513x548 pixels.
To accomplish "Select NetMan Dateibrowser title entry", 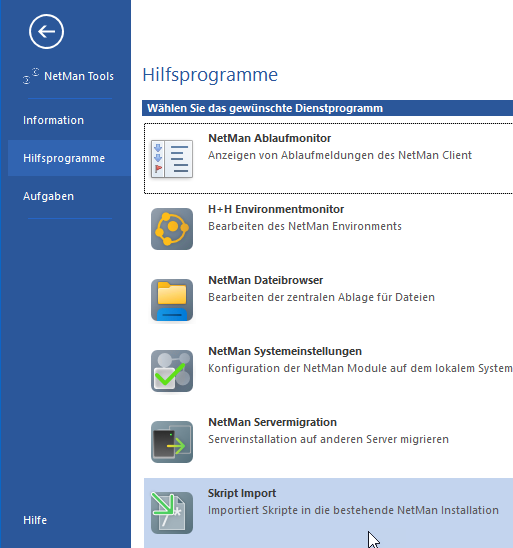I will (266, 280).
